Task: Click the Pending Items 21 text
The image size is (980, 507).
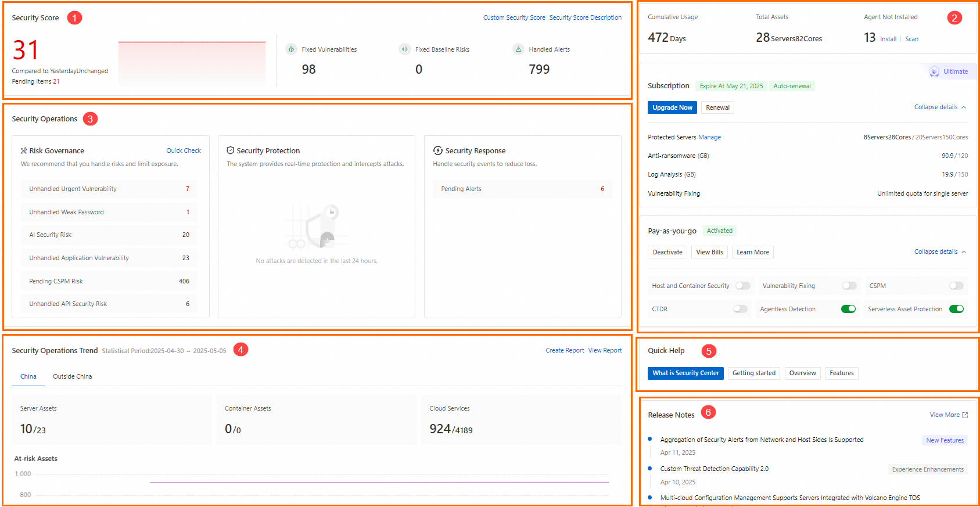Action: 35,81
